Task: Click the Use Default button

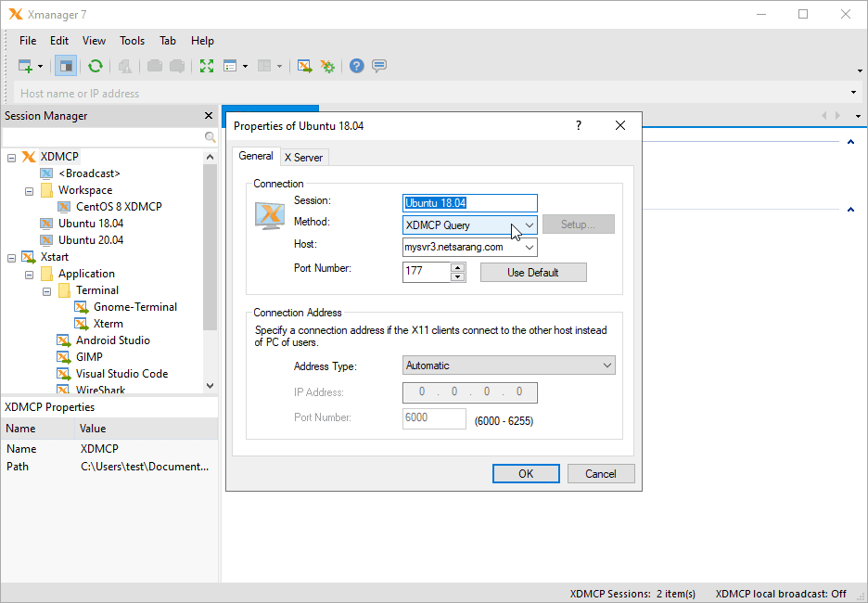Action: click(533, 273)
